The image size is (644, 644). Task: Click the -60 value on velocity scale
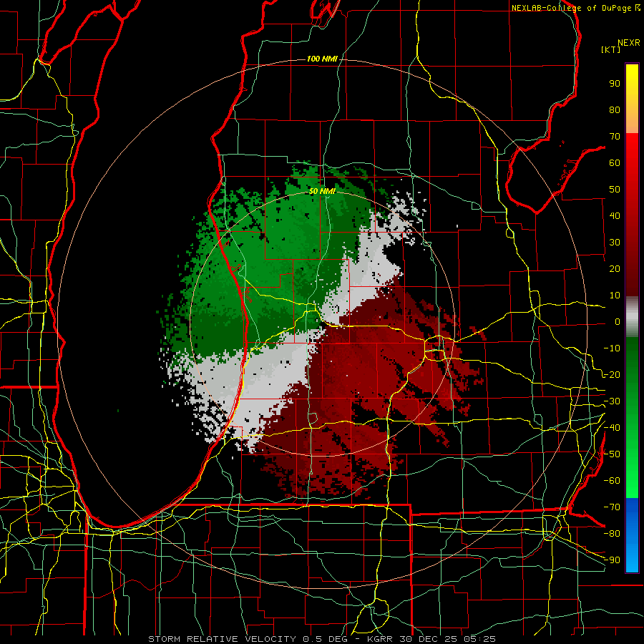(x=612, y=481)
